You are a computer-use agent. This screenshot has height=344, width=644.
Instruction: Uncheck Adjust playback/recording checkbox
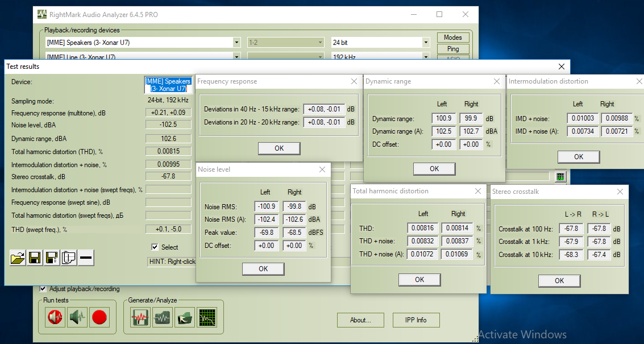click(x=43, y=289)
